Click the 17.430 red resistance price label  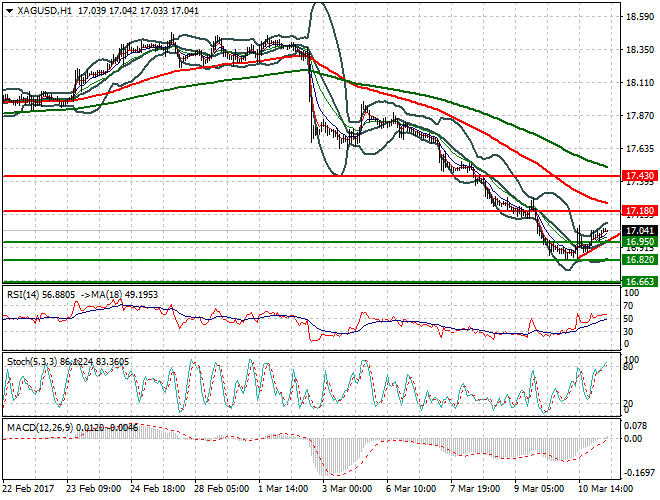tap(640, 176)
